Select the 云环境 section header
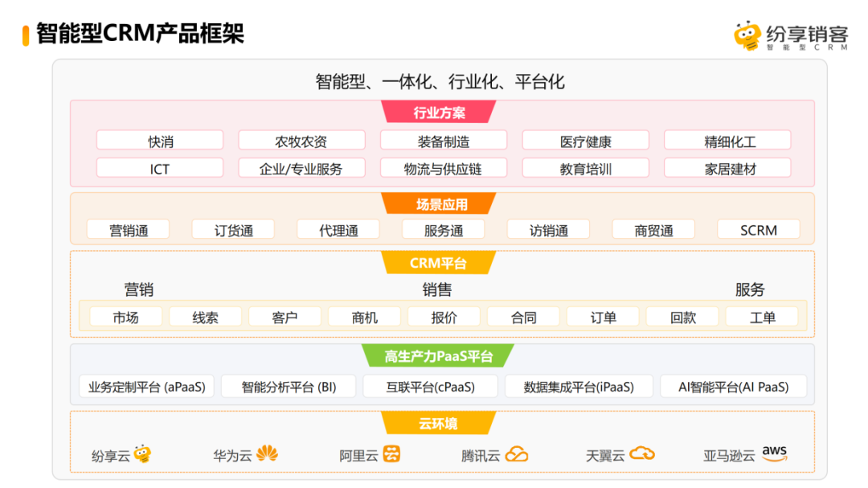The width and height of the screenshot is (868, 488). (x=439, y=424)
